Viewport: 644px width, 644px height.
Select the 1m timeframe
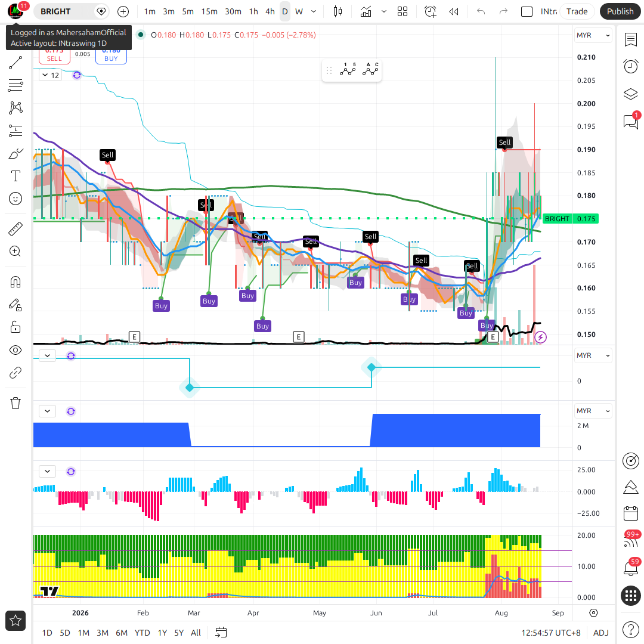tap(150, 11)
